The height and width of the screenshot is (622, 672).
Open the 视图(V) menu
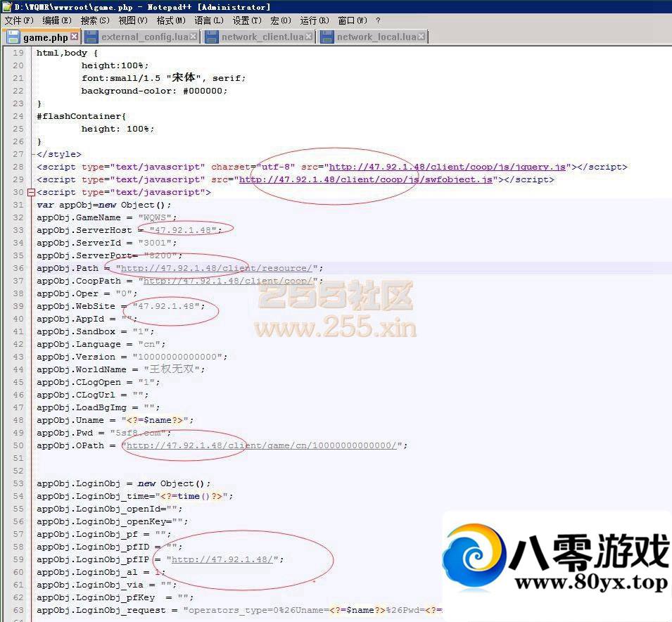(x=133, y=20)
